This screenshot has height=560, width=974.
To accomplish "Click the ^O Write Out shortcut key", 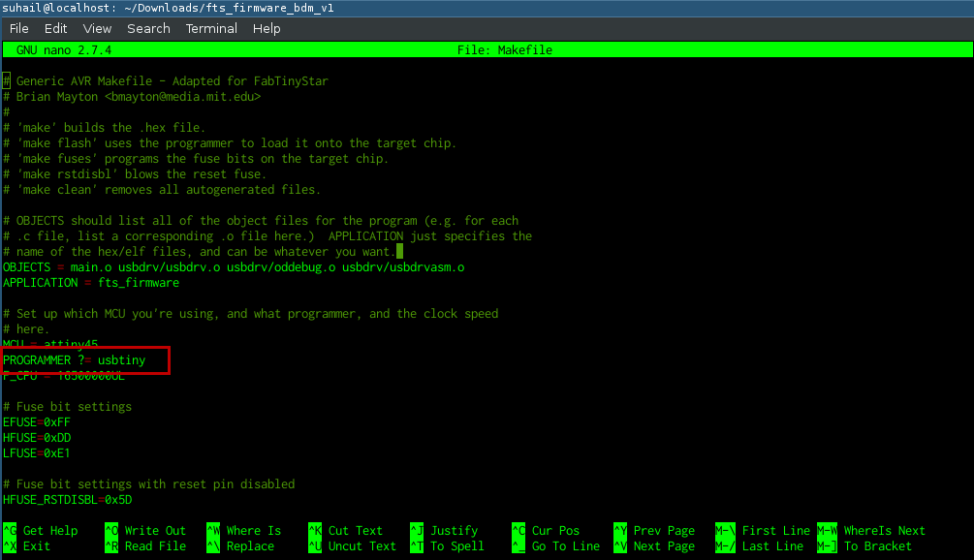I will coord(111,531).
